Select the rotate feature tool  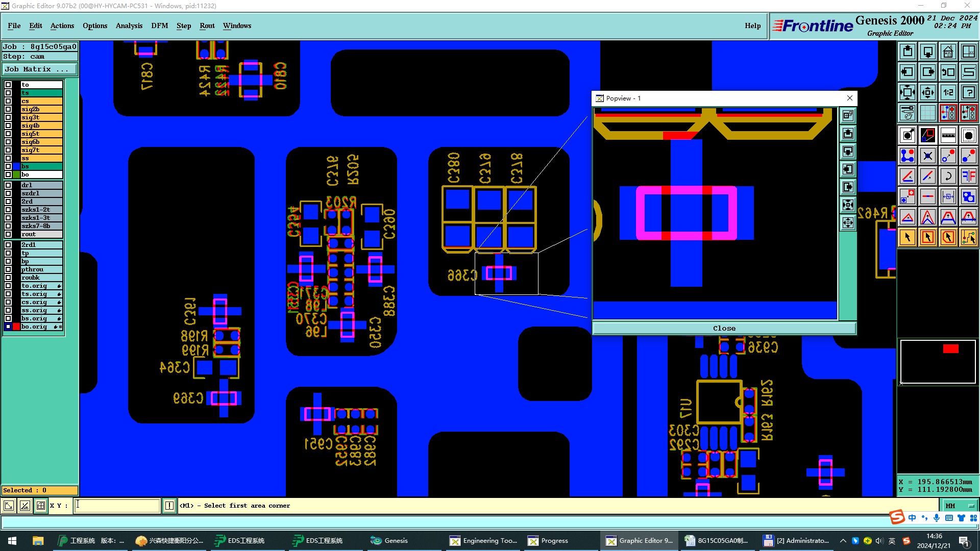(948, 176)
